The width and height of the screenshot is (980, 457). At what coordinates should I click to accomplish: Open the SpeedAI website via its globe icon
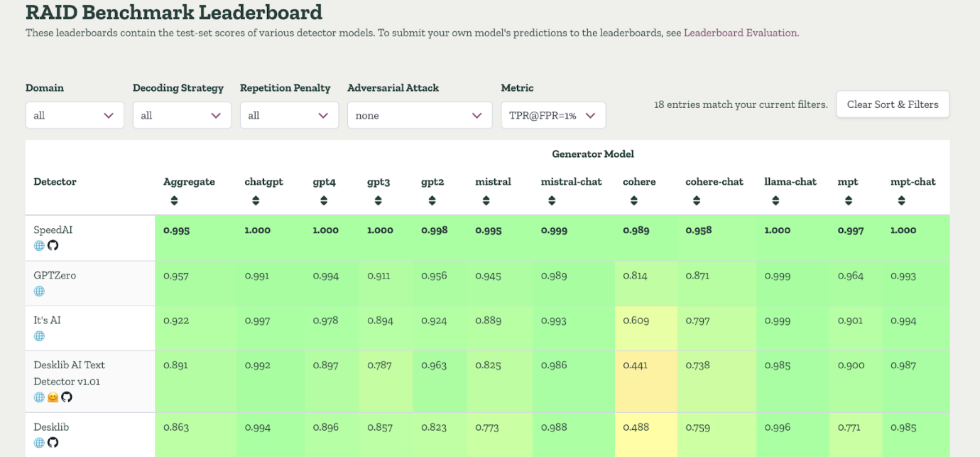(39, 245)
